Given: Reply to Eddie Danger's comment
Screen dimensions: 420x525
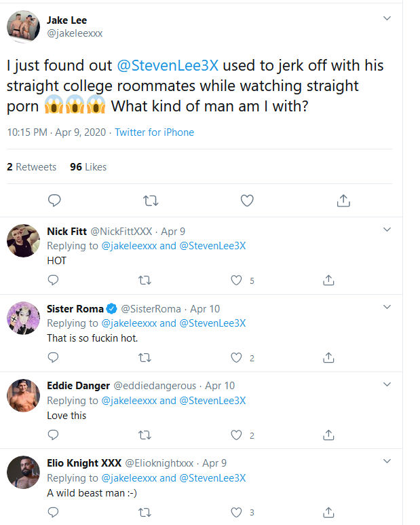Looking at the screenshot, I should [x=54, y=435].
